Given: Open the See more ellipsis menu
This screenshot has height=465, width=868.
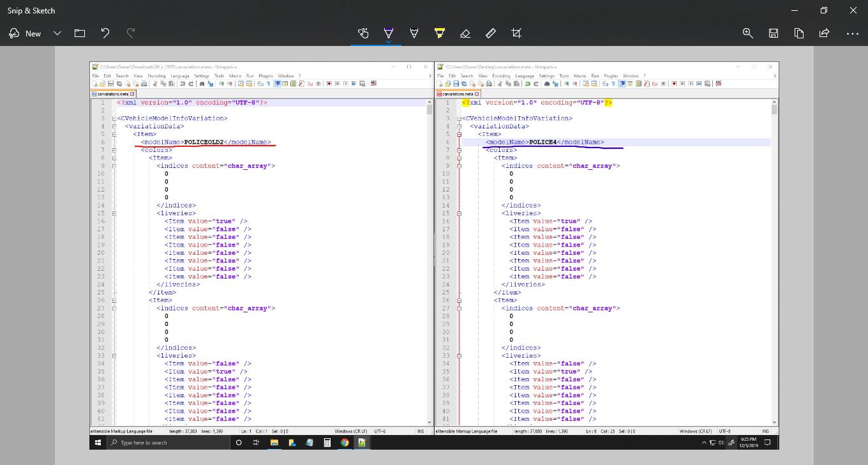Looking at the screenshot, I should pyautogui.click(x=852, y=33).
